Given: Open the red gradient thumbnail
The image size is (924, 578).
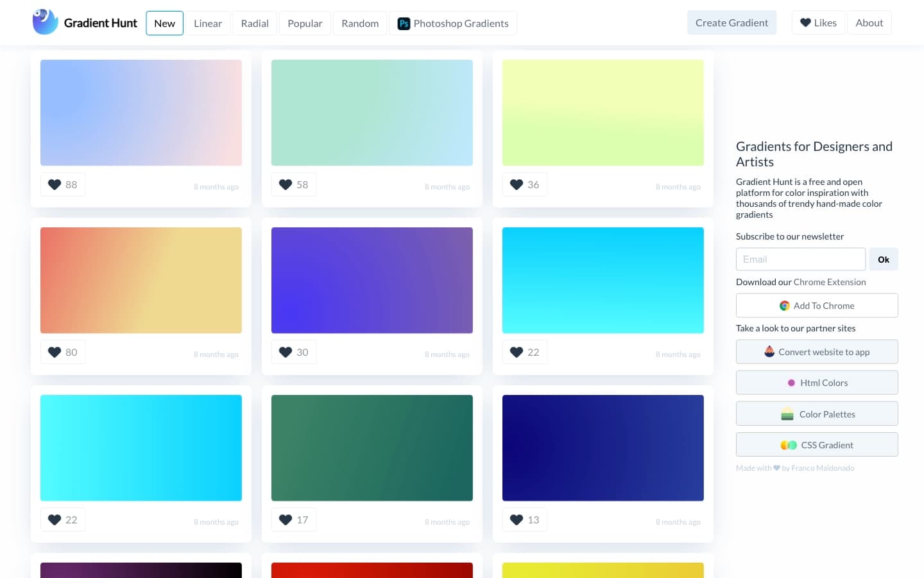Looking at the screenshot, I should click(x=372, y=570).
